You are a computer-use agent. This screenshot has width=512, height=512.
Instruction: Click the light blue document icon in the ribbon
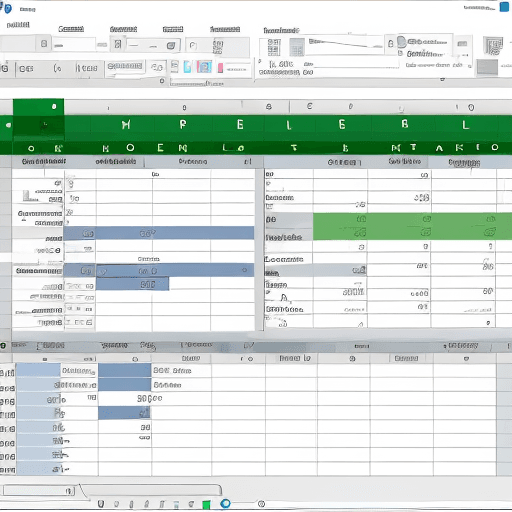[188, 67]
